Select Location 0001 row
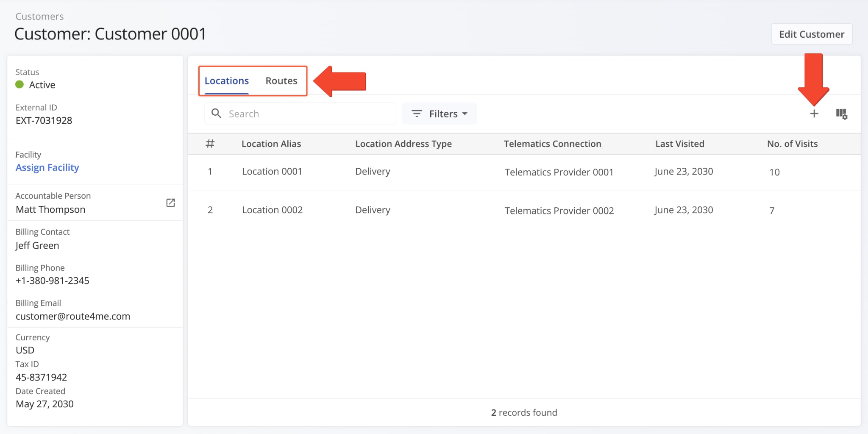Screen dimensions: 868x434 click(x=524, y=172)
